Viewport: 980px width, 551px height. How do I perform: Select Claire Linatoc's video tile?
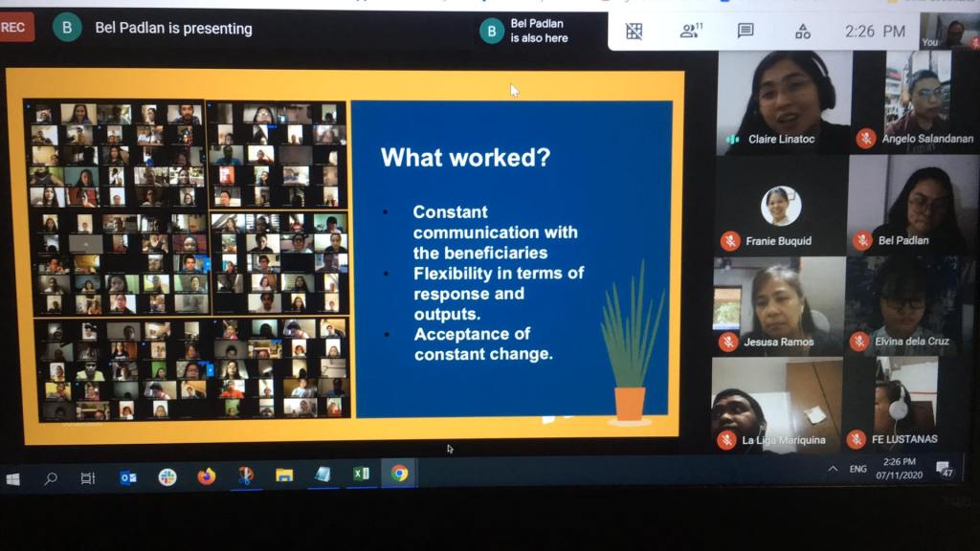click(x=783, y=100)
